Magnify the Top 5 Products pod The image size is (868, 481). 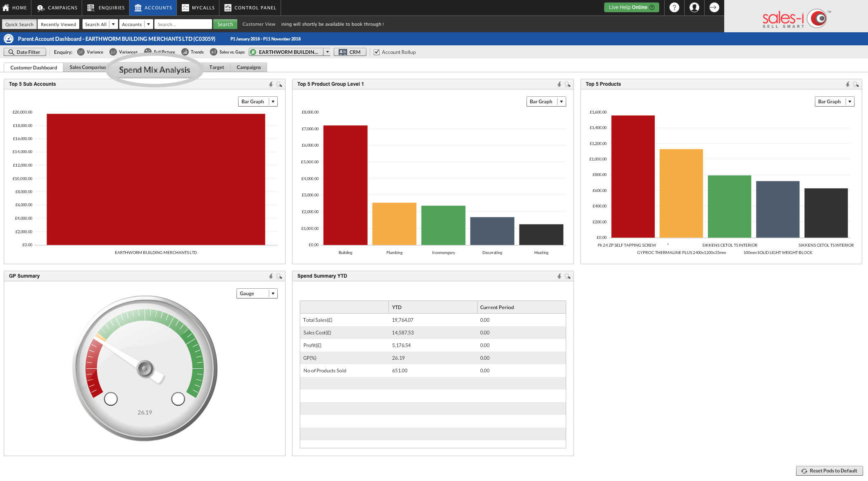pos(856,84)
